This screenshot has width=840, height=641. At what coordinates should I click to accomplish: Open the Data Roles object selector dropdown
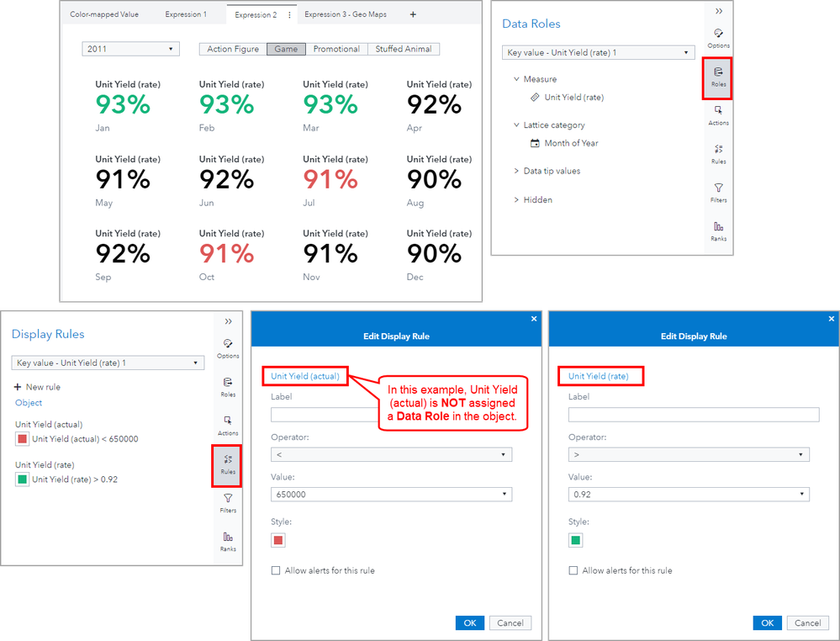pos(599,52)
